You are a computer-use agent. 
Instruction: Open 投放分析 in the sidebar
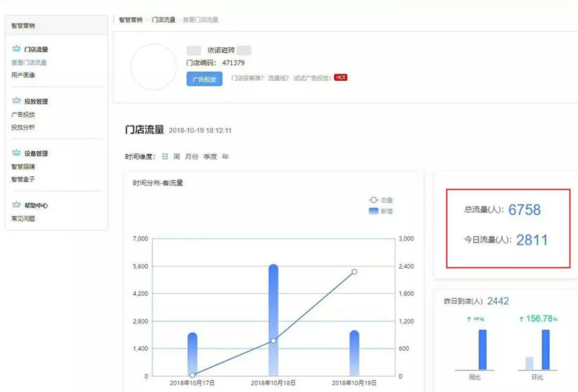click(23, 127)
